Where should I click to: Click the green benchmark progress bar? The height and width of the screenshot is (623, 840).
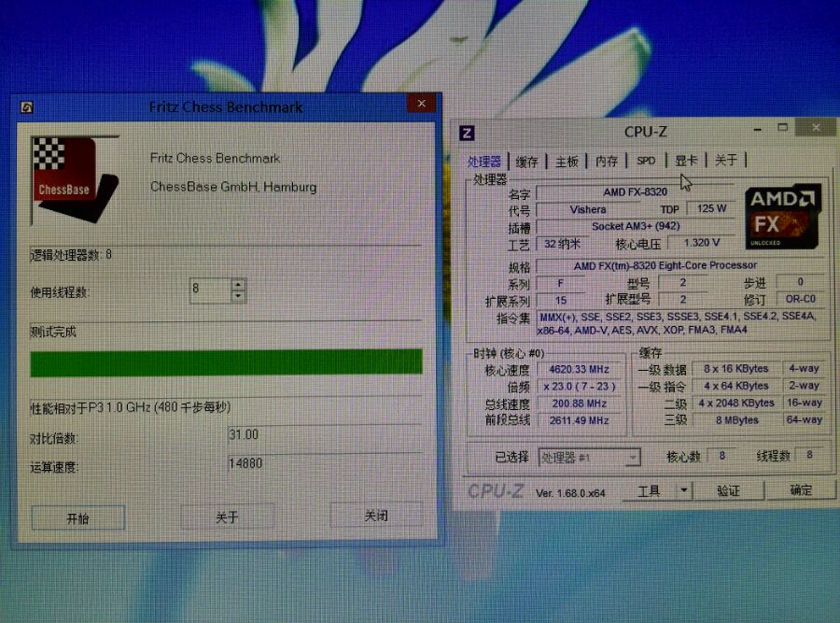(x=226, y=363)
